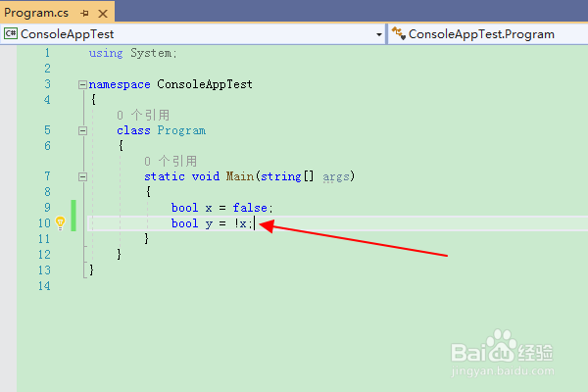The height and width of the screenshot is (392, 588).
Task: Click the variable 'x' on line 9
Action: (x=209, y=208)
